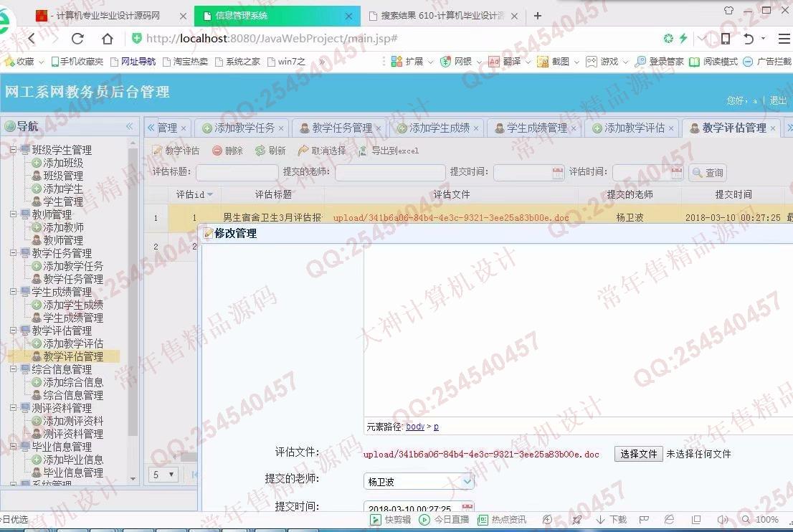Click the browser back arrow

pyautogui.click(x=32, y=39)
